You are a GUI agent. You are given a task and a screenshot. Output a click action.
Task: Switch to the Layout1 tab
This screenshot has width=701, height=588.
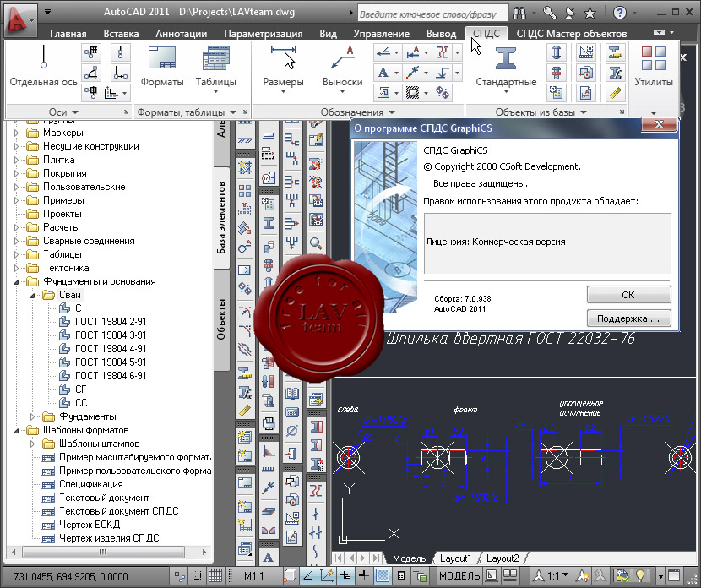click(x=455, y=558)
